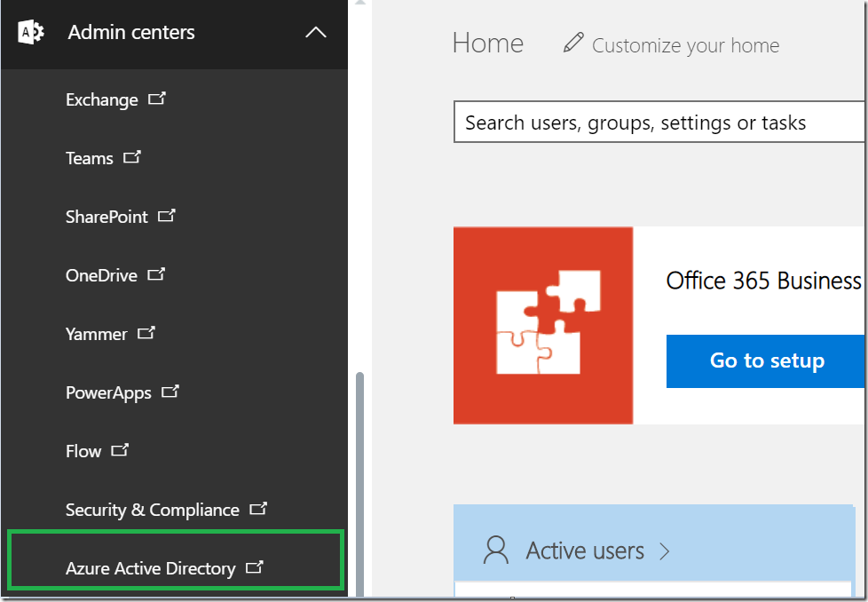
Task: Click the Admin centers gear icon
Action: pos(31,33)
